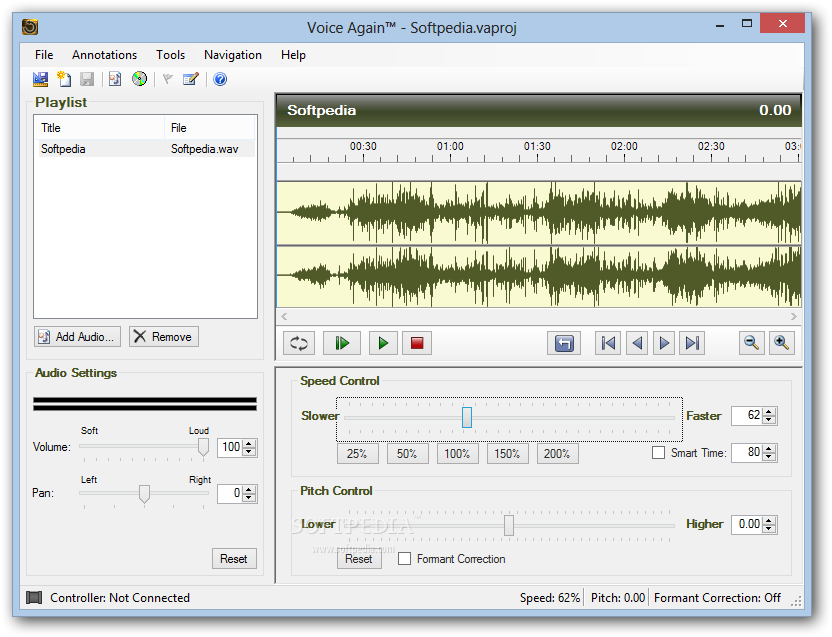Click the Pan slider thumb
This screenshot has width=832, height=637.
pyautogui.click(x=144, y=494)
